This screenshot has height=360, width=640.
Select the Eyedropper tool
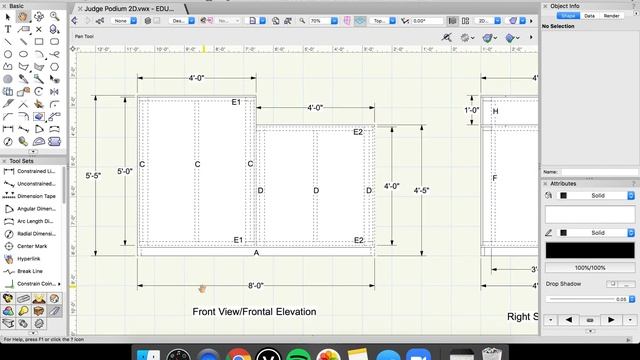pyautogui.click(x=23, y=79)
